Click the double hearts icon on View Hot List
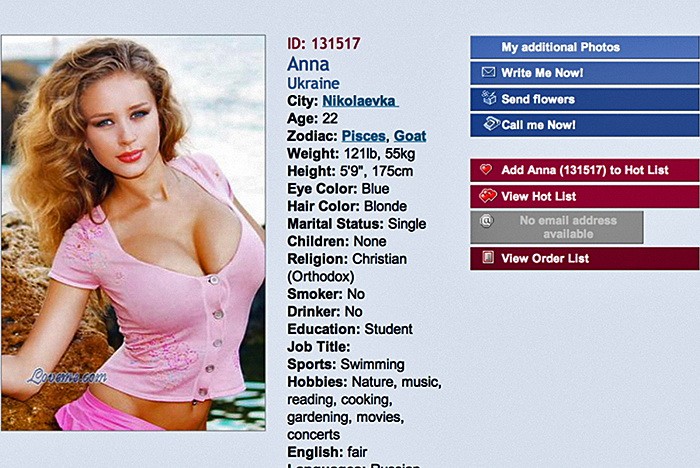Screen dimensions: 700x468 point(488,196)
